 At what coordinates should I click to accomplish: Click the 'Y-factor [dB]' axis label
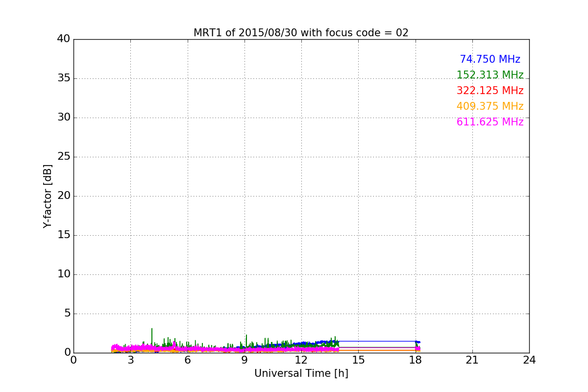48,196
